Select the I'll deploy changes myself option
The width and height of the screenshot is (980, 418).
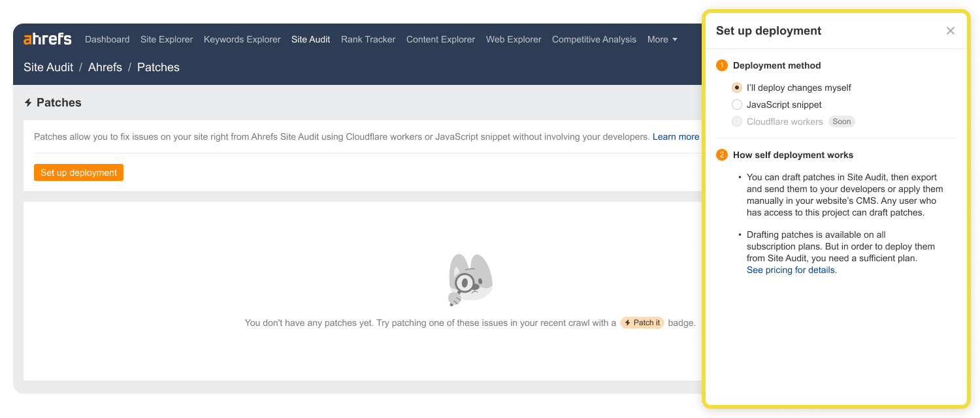(737, 87)
